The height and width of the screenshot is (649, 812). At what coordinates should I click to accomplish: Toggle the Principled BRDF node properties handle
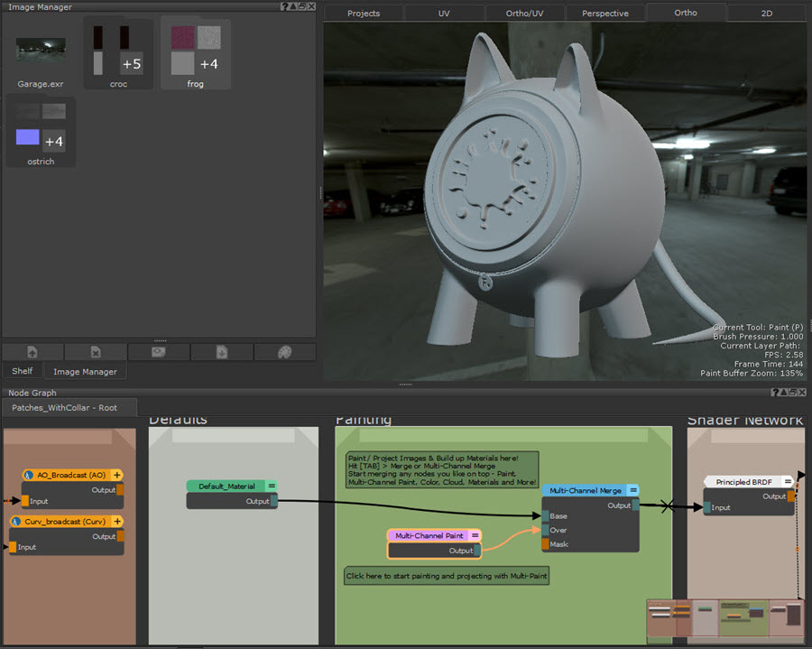(x=788, y=482)
